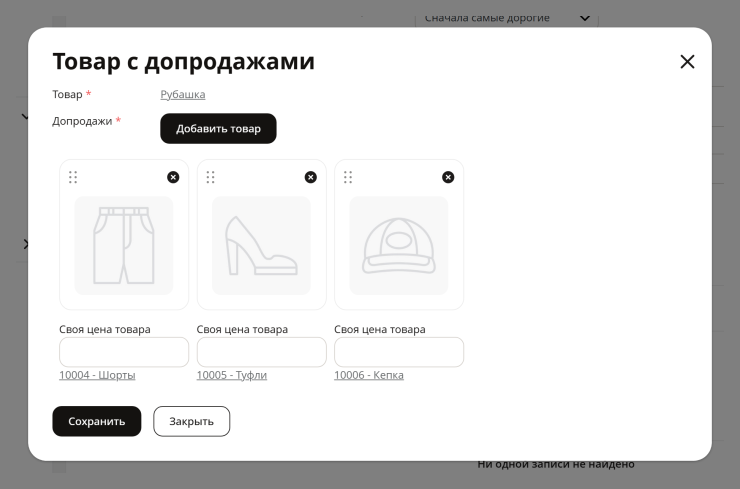Close the Товар с допродажами dialog
This screenshot has height=489, width=740.
click(x=687, y=61)
